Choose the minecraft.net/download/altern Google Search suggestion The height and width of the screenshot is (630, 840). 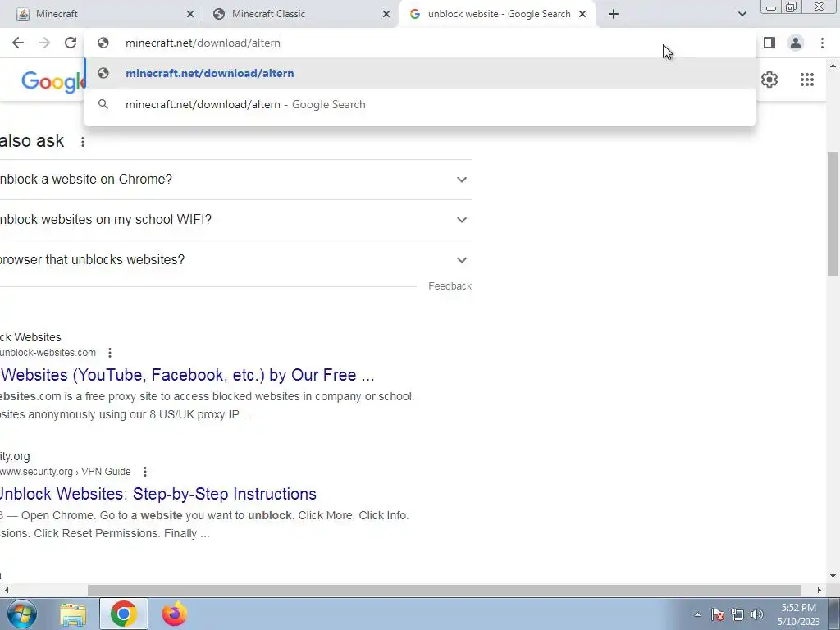tap(420, 104)
